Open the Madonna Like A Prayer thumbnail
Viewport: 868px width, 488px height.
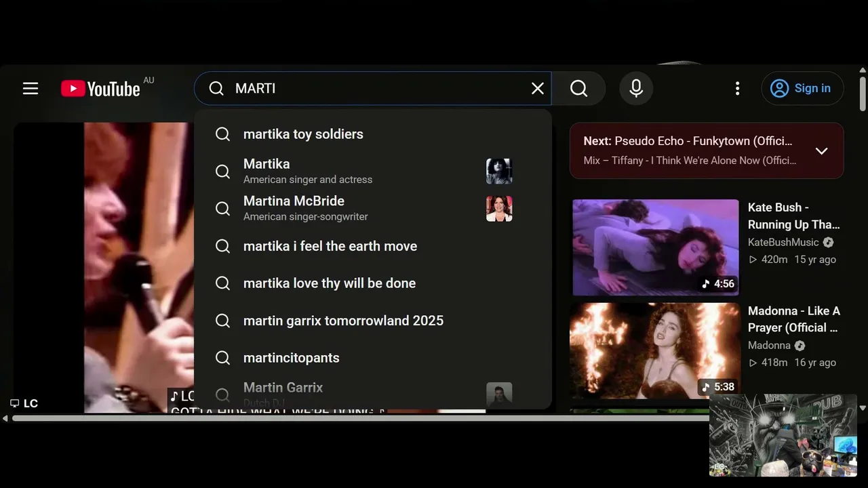tap(655, 350)
